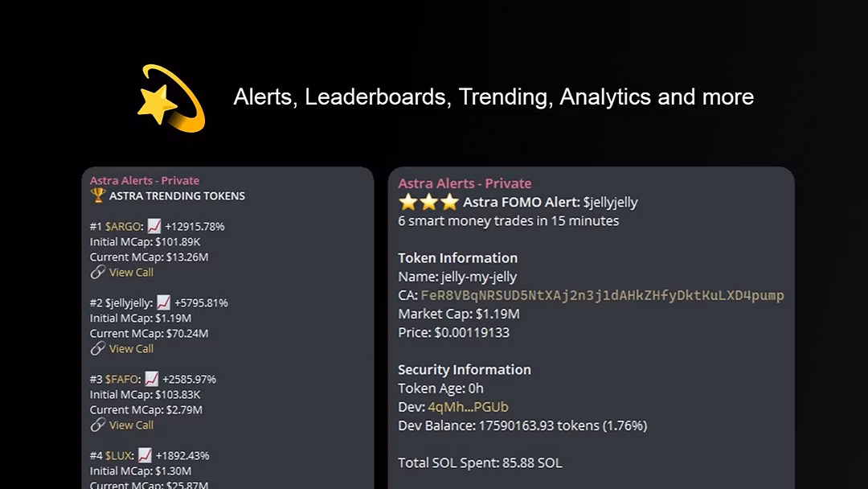This screenshot has width=868, height=489.
Task: Click "Current MCap: $2.79M"
Action: coord(146,410)
